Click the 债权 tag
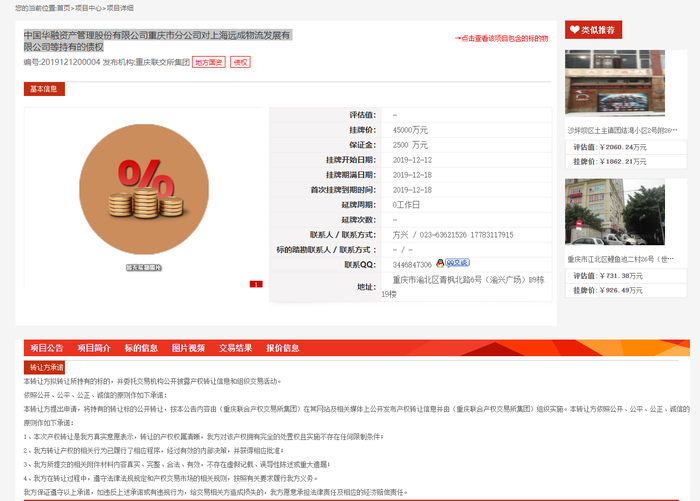The height and width of the screenshot is (501, 700). coord(240,62)
